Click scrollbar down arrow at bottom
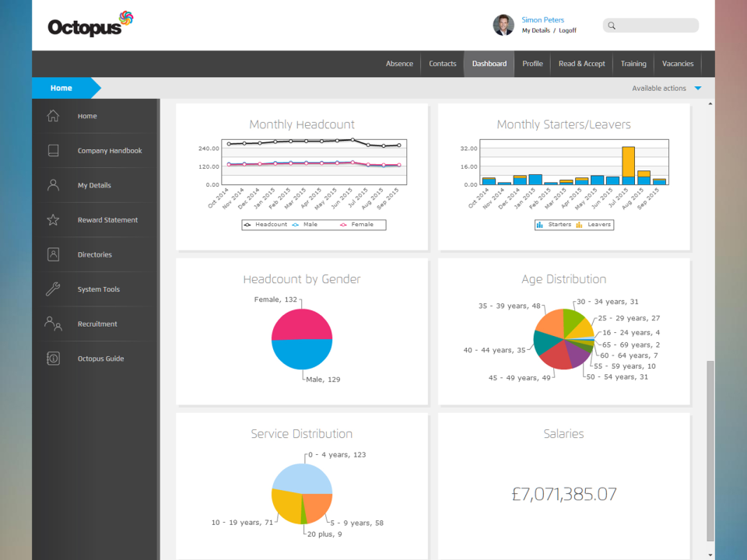The width and height of the screenshot is (747, 560). pos(710,555)
